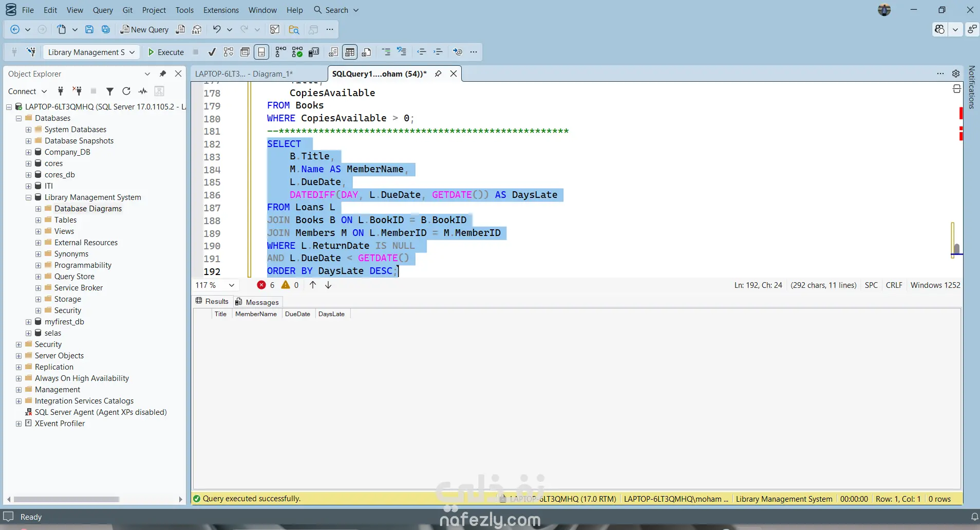Screen dimensions: 980x530
Task: Click the Parse query checkmark icon
Action: coord(212,52)
